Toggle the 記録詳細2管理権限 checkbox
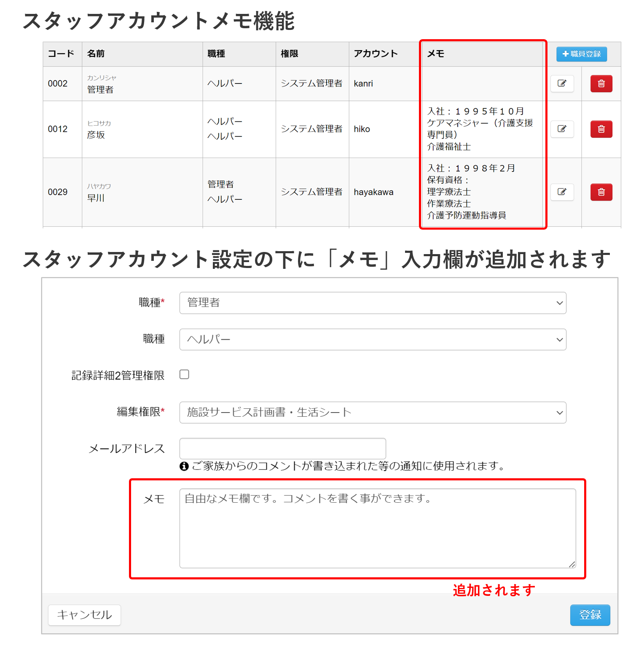The image size is (644, 654). pos(184,375)
